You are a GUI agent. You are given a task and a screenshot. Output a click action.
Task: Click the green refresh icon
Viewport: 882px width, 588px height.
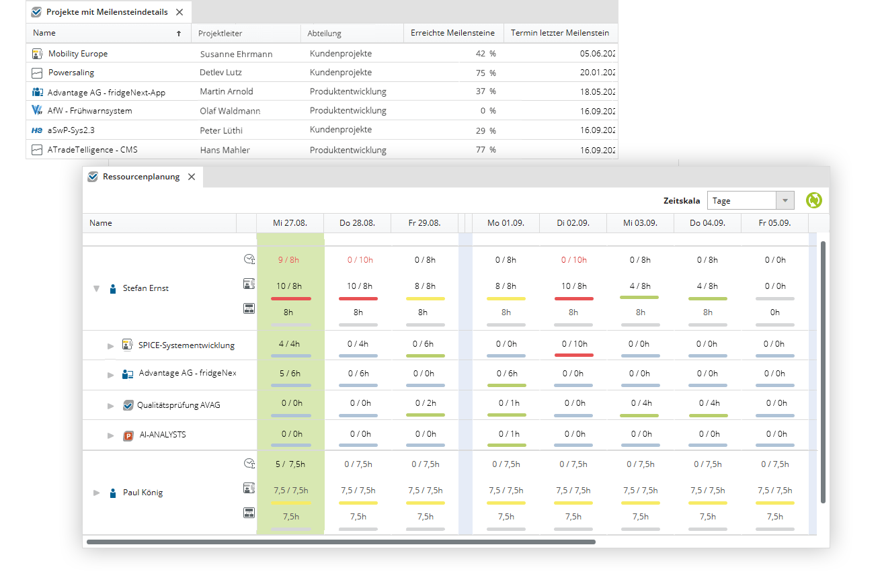[x=813, y=200]
